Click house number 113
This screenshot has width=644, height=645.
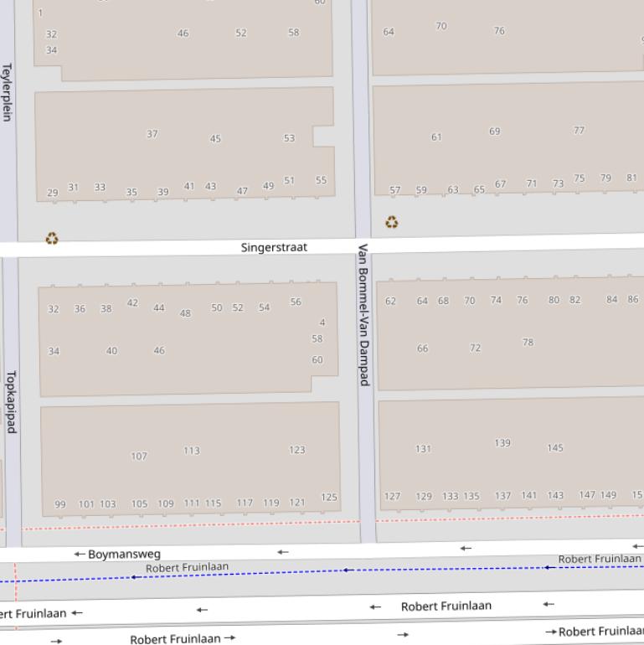tap(192, 451)
